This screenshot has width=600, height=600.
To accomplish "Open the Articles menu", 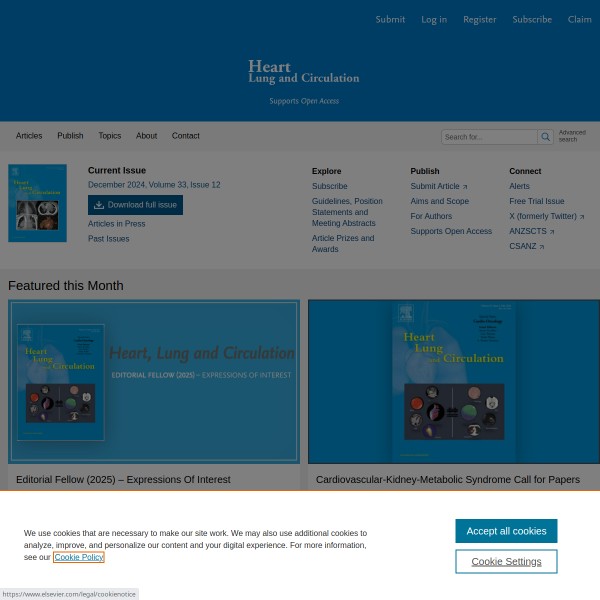I will click(x=29, y=136).
